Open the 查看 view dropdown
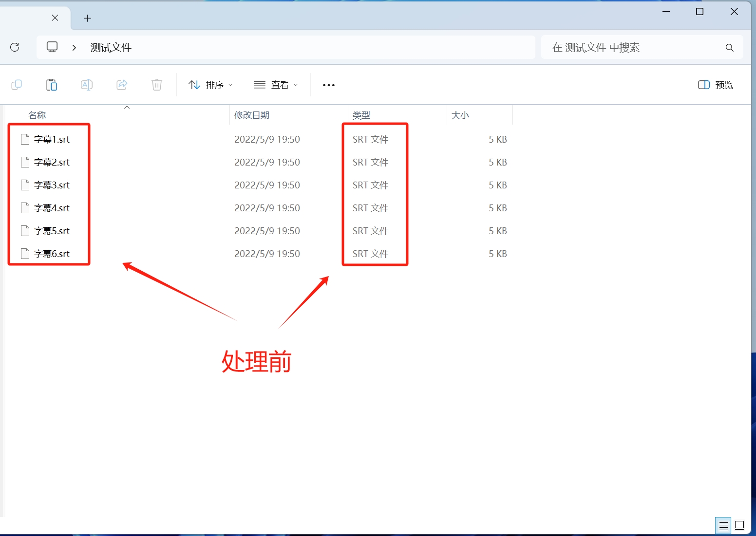 tap(276, 85)
